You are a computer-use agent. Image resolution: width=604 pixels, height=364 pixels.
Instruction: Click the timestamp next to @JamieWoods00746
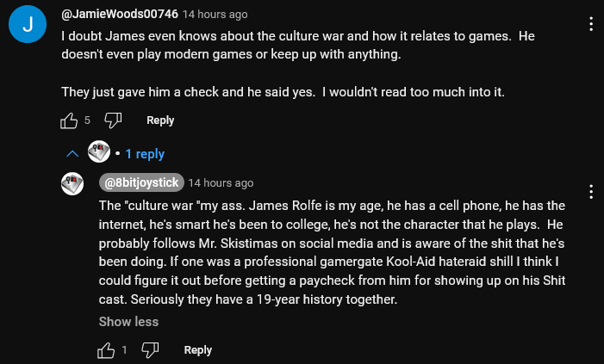[x=215, y=15]
